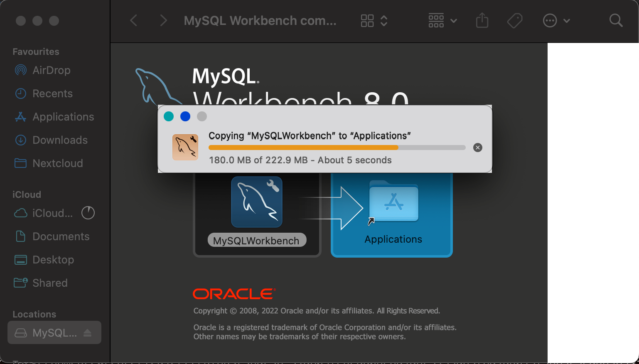Click the copy progress bar

click(337, 148)
